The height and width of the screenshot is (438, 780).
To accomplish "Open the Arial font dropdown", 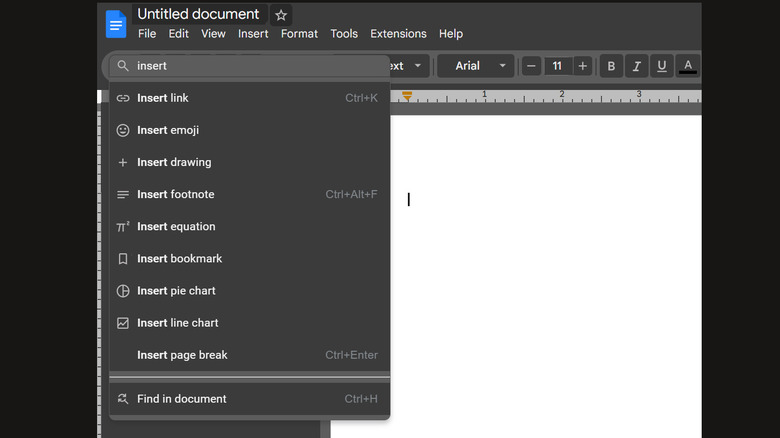I will click(x=476, y=66).
